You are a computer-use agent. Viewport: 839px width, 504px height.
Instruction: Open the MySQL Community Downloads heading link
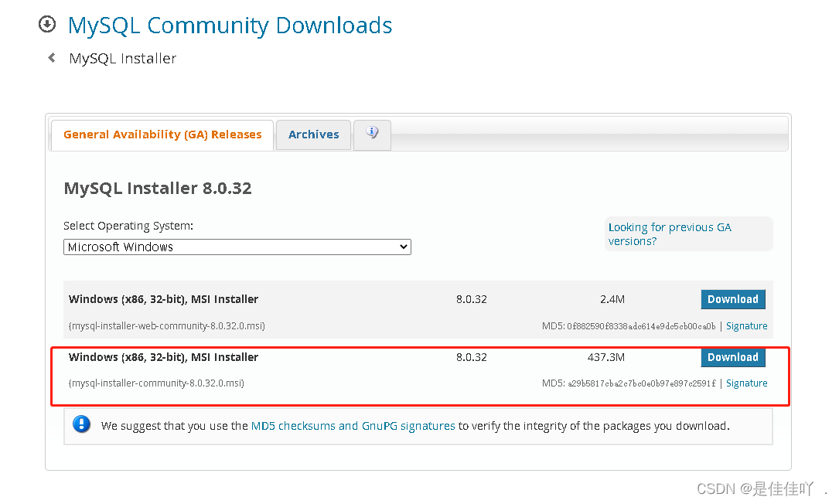(230, 26)
